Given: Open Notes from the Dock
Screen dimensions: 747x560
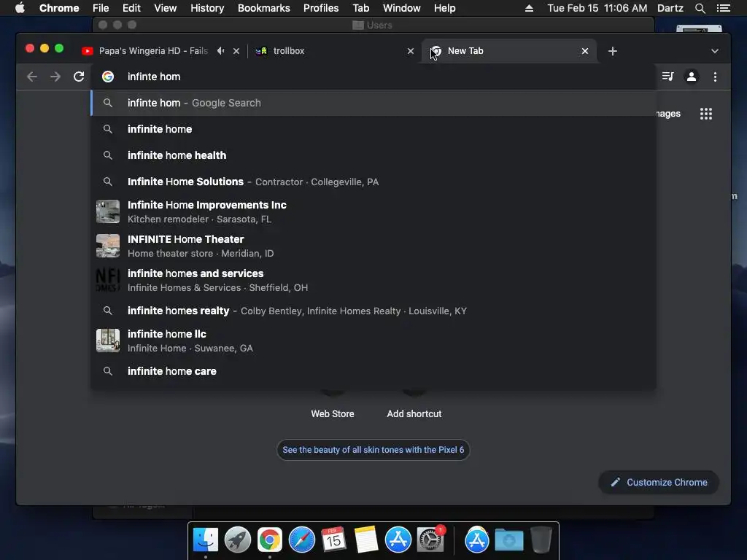Looking at the screenshot, I should pos(366,540).
